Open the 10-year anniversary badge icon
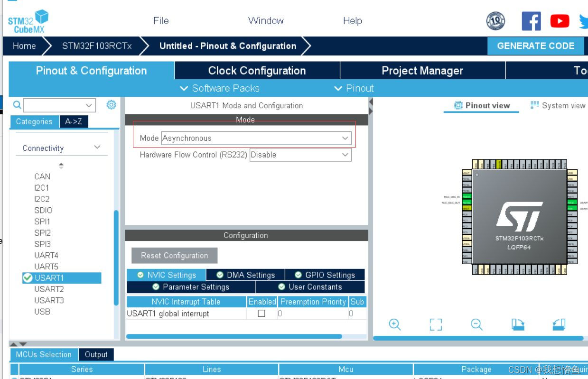 click(x=496, y=21)
